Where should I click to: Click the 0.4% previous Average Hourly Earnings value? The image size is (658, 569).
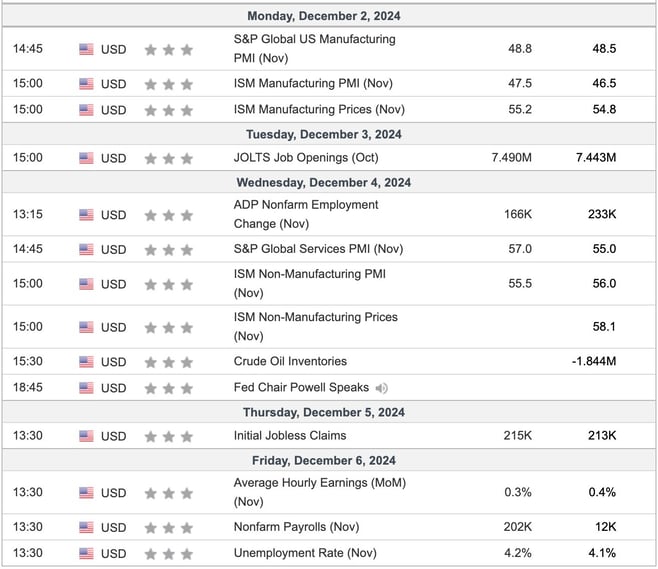coord(602,492)
